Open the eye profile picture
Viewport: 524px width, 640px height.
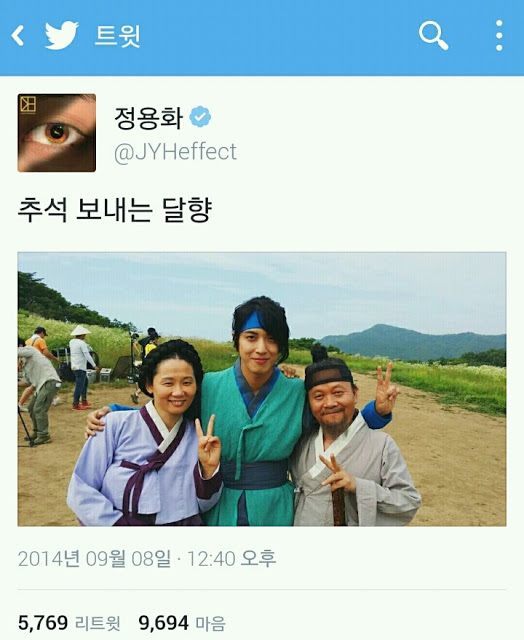[57, 133]
